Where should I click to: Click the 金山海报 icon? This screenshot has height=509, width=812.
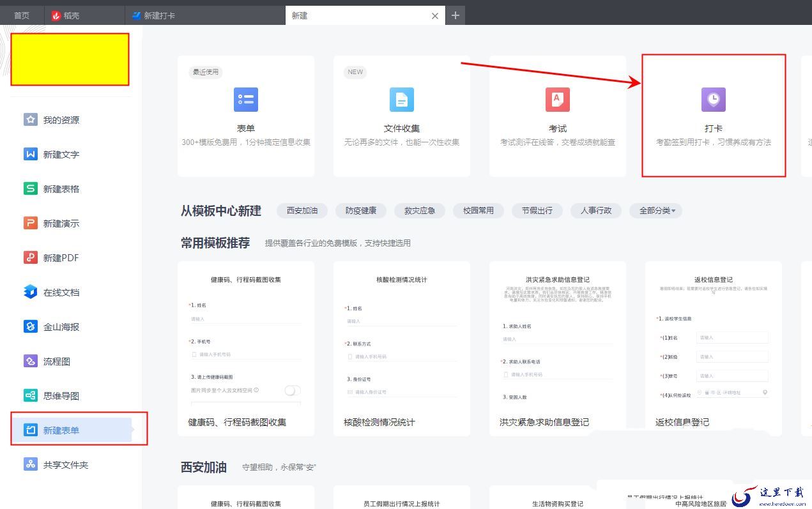(x=31, y=326)
